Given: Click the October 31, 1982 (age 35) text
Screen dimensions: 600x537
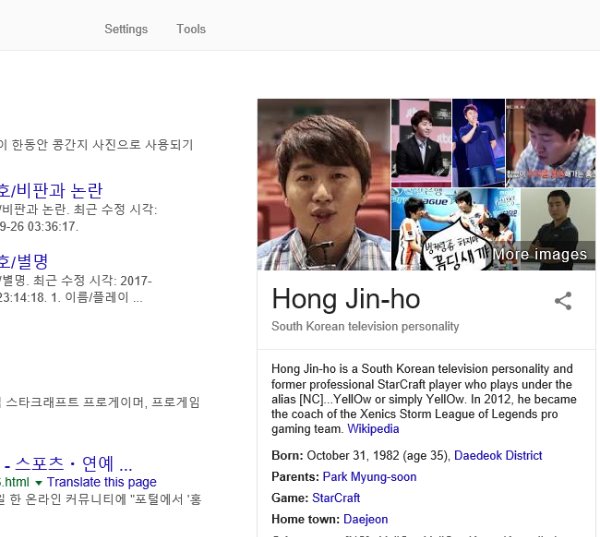Looking at the screenshot, I should [x=378, y=455].
